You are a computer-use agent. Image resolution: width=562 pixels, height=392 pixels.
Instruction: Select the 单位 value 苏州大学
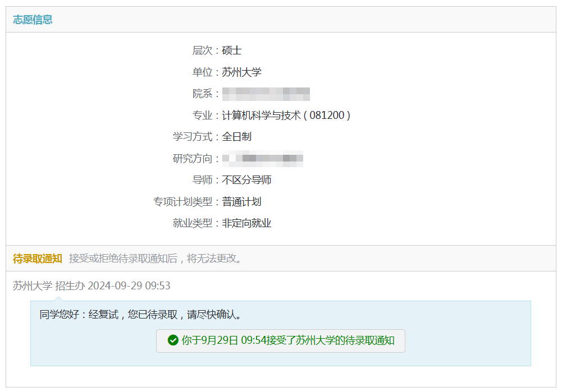(x=241, y=72)
